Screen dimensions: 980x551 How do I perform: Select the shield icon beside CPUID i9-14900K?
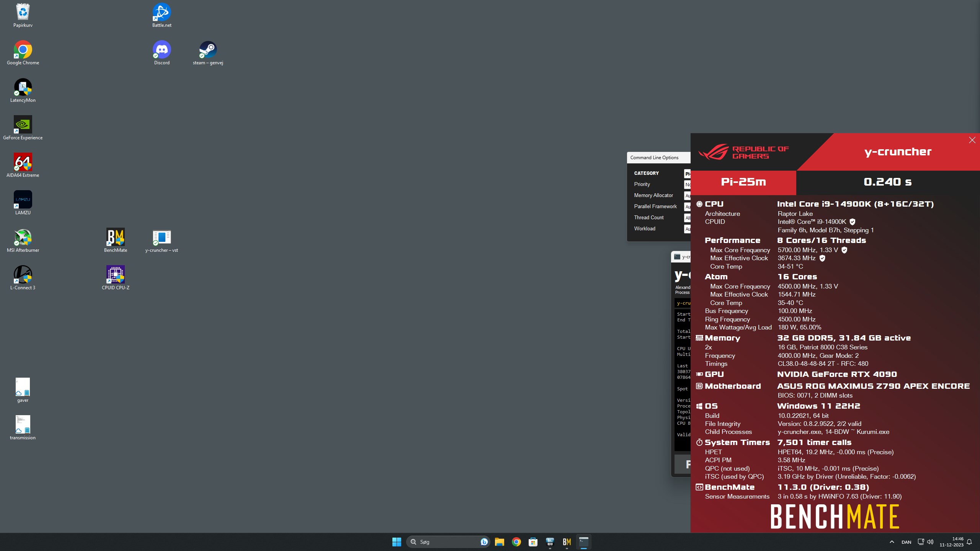[x=853, y=222]
